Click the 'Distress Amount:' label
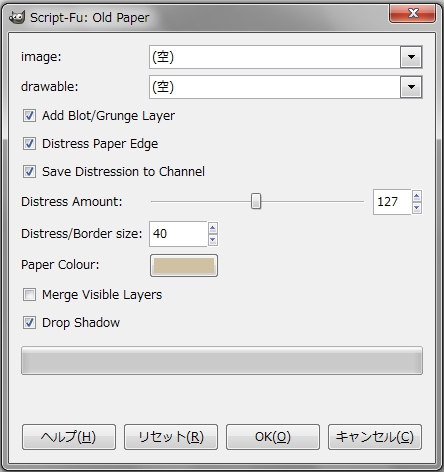Screen dimensions: 444x472 tap(72, 202)
